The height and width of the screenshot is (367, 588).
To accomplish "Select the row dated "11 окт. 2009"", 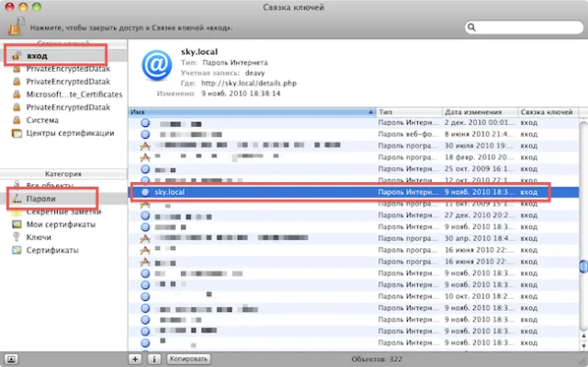I will (x=354, y=204).
